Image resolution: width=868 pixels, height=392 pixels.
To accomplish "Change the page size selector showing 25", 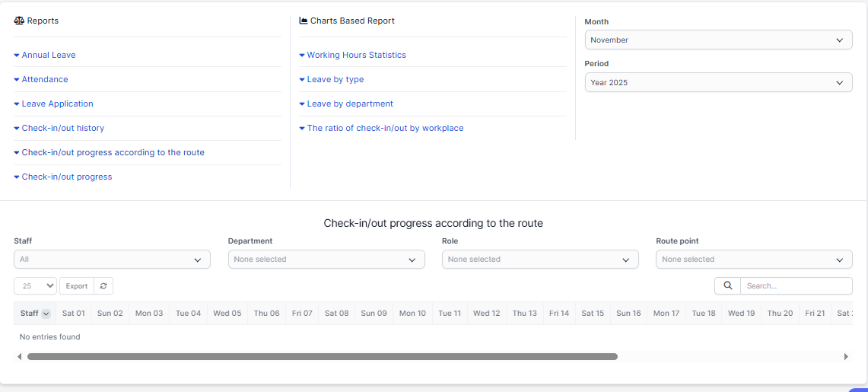I will click(36, 286).
